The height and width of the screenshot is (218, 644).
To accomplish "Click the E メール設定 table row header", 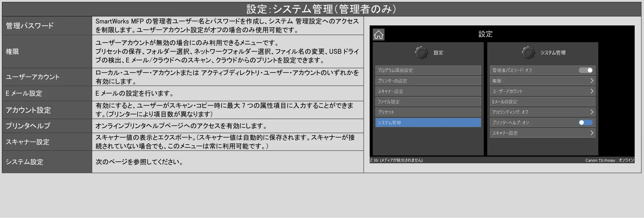I will 47,93.
